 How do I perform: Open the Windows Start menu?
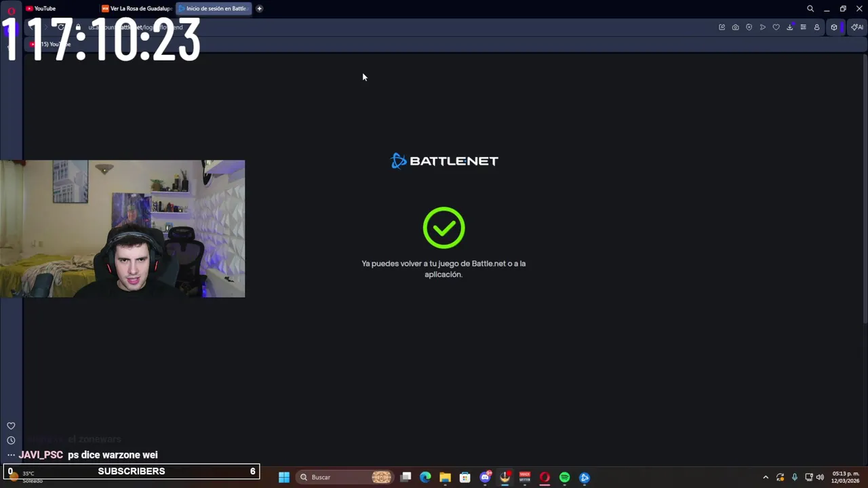click(x=284, y=477)
